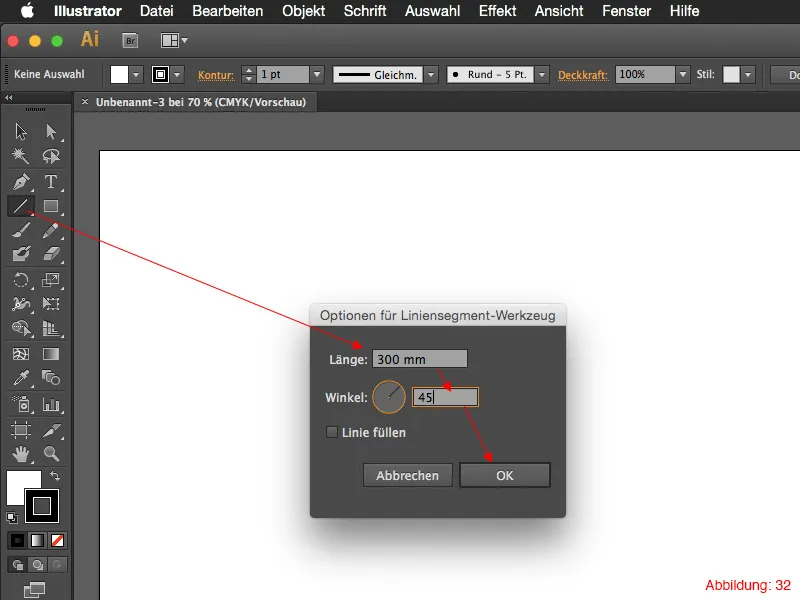
Task: Open the arrange documents dropdown
Action: 174,40
